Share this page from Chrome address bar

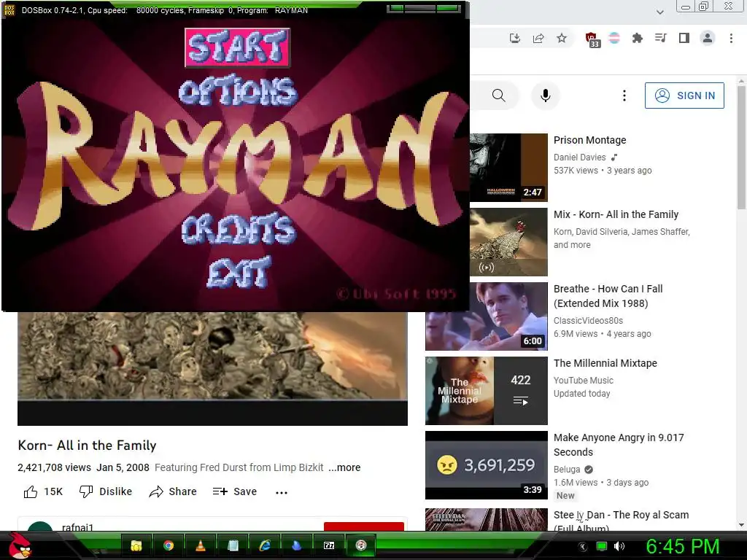tap(538, 38)
